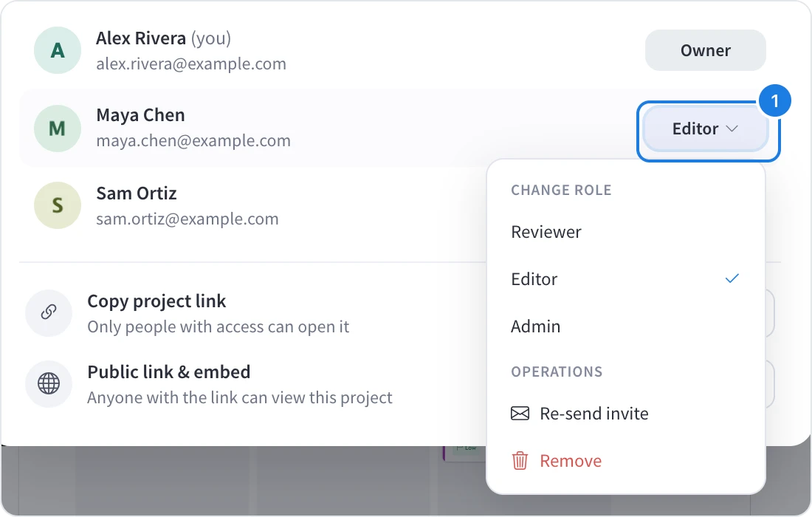Click the link chain icon
The image size is (812, 517).
click(x=49, y=312)
